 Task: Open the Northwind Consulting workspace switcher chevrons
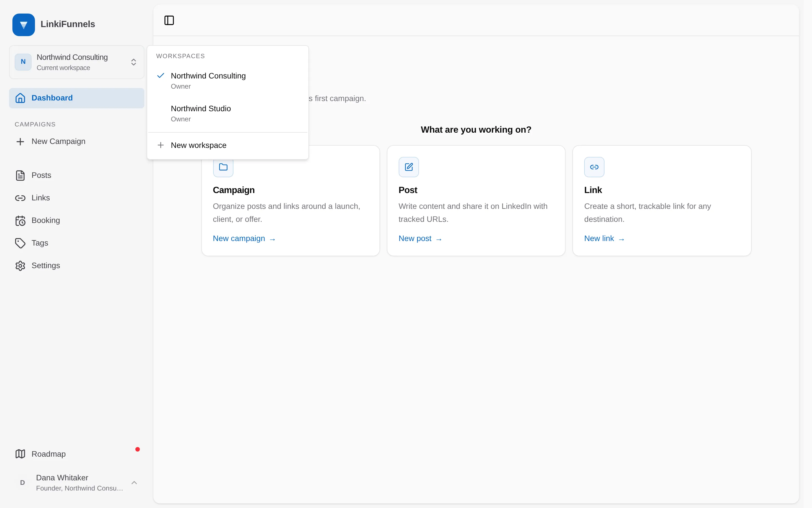click(x=134, y=62)
